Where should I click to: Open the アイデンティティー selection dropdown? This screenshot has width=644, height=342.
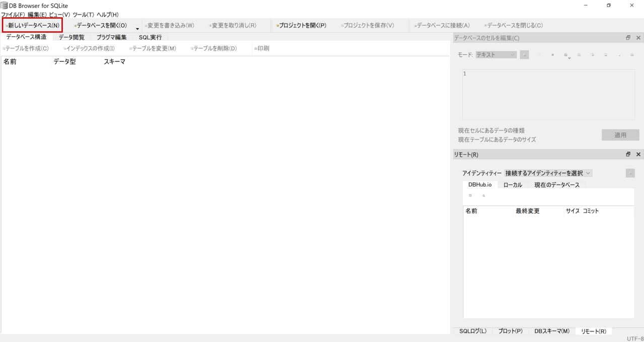(x=548, y=173)
